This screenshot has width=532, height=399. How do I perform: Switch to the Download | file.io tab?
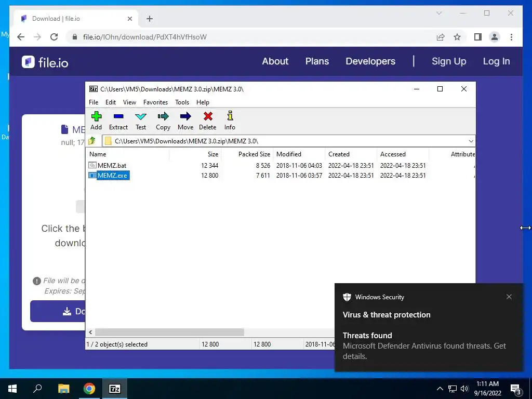click(x=76, y=19)
